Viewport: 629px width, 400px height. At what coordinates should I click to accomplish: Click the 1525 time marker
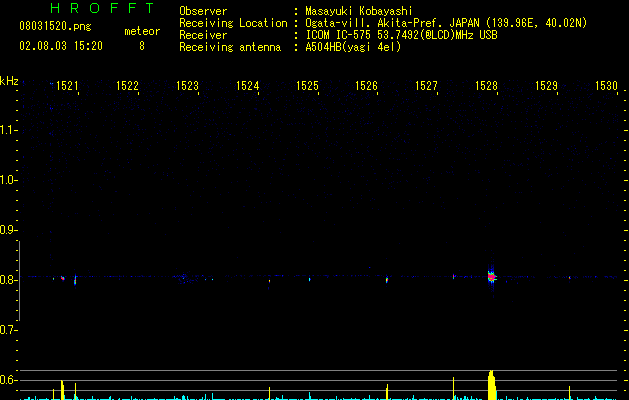click(x=307, y=86)
